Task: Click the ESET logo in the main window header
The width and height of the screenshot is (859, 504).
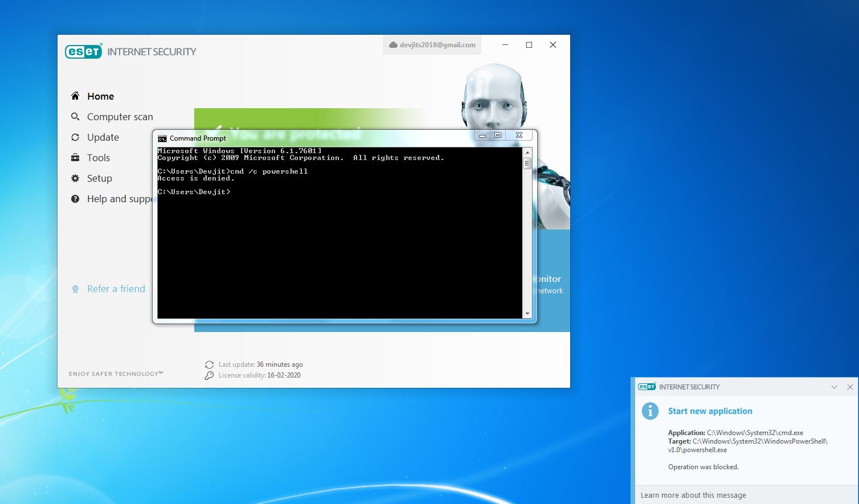Action: pyautogui.click(x=84, y=51)
